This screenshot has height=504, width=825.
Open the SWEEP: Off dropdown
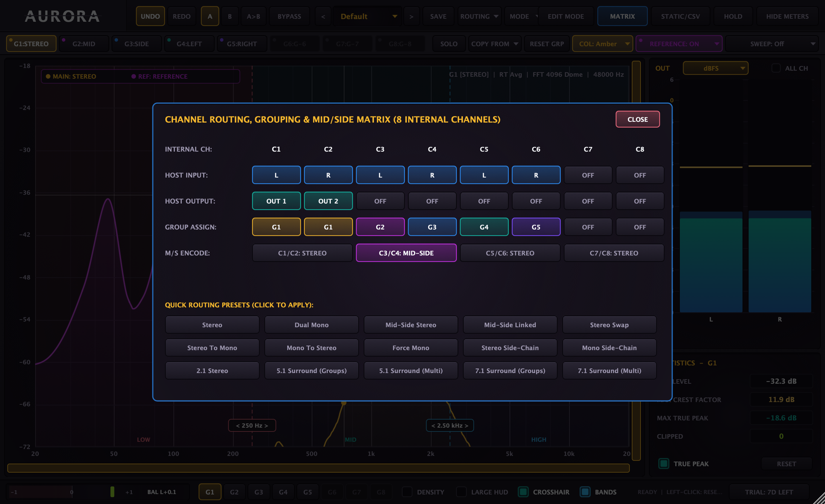point(772,44)
